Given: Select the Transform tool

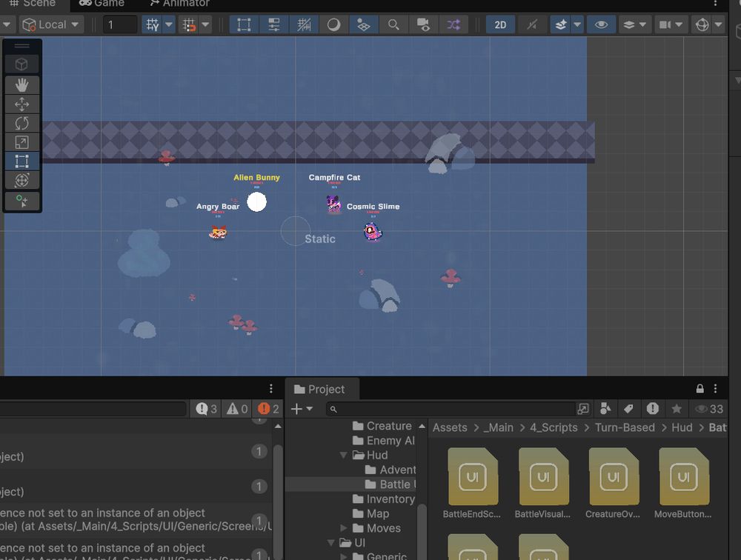Looking at the screenshot, I should (x=21, y=180).
